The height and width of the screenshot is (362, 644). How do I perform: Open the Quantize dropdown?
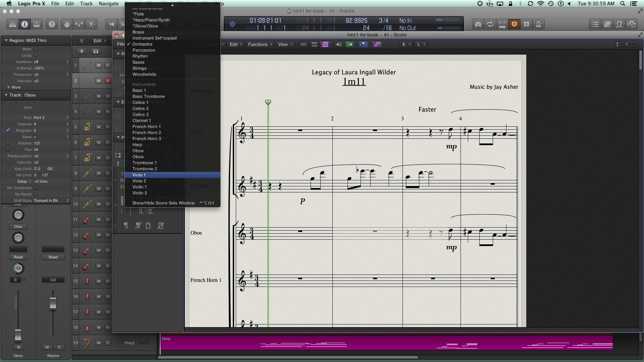(51, 62)
